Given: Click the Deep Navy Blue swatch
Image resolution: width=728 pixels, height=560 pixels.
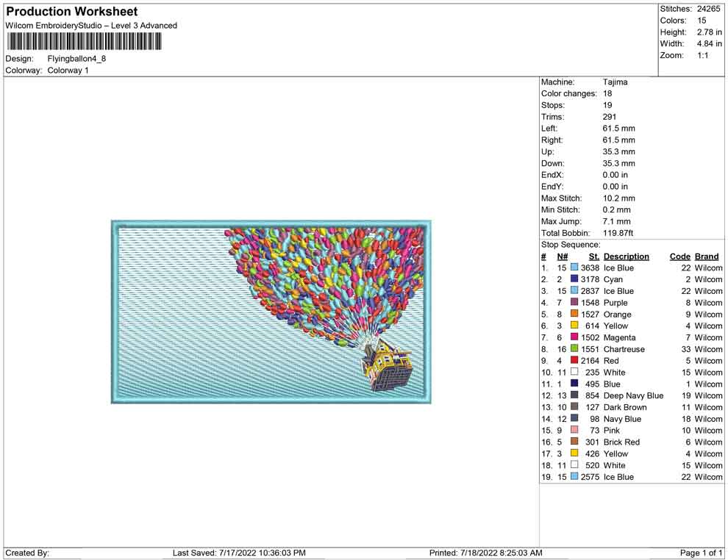Looking at the screenshot, I should click(574, 395).
